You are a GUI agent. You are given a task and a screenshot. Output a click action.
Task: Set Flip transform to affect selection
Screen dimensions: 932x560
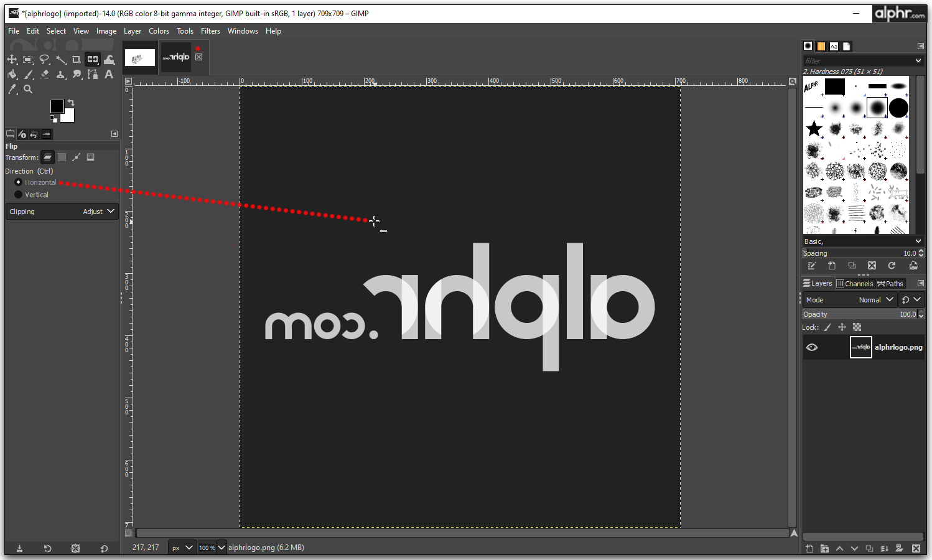coord(62,157)
